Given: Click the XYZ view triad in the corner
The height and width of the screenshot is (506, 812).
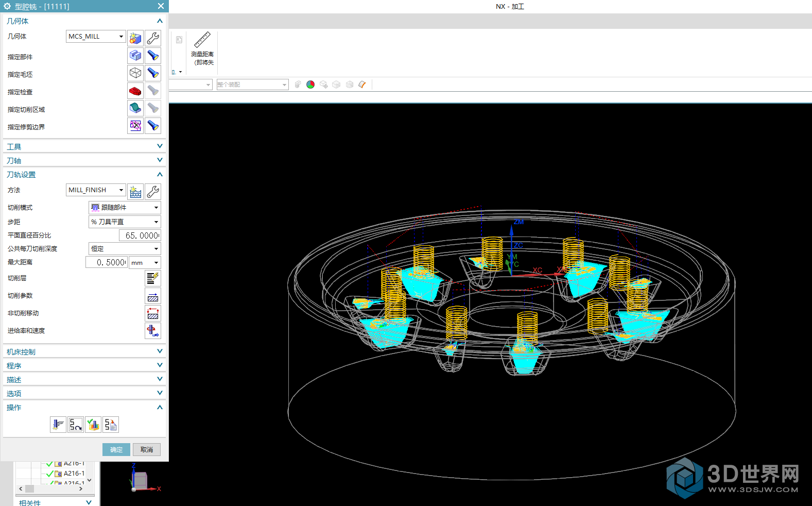Looking at the screenshot, I should (145, 478).
